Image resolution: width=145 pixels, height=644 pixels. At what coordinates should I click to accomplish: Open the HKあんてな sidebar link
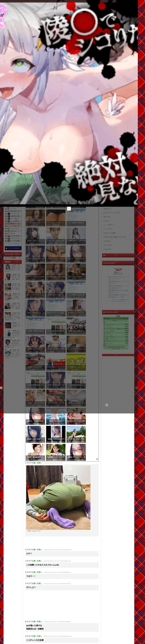(108, 209)
